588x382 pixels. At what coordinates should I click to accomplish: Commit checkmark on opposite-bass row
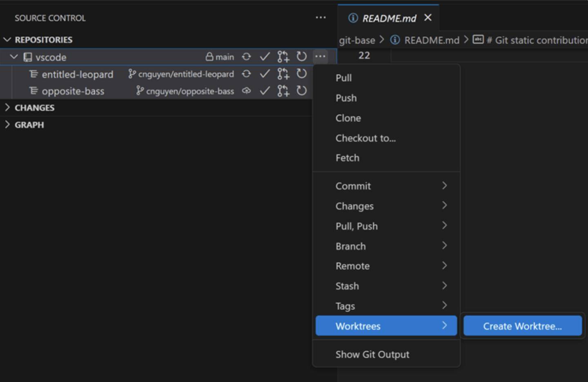[265, 91]
